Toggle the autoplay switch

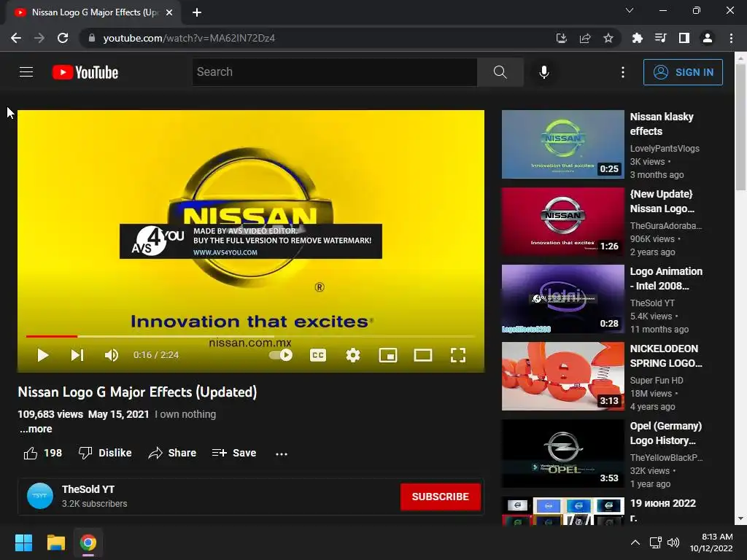[x=281, y=355]
